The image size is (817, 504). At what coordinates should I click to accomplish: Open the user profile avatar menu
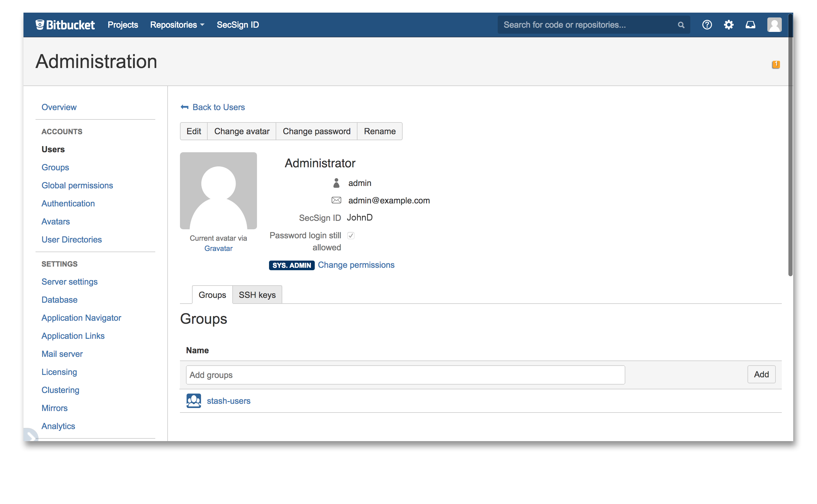coord(774,25)
